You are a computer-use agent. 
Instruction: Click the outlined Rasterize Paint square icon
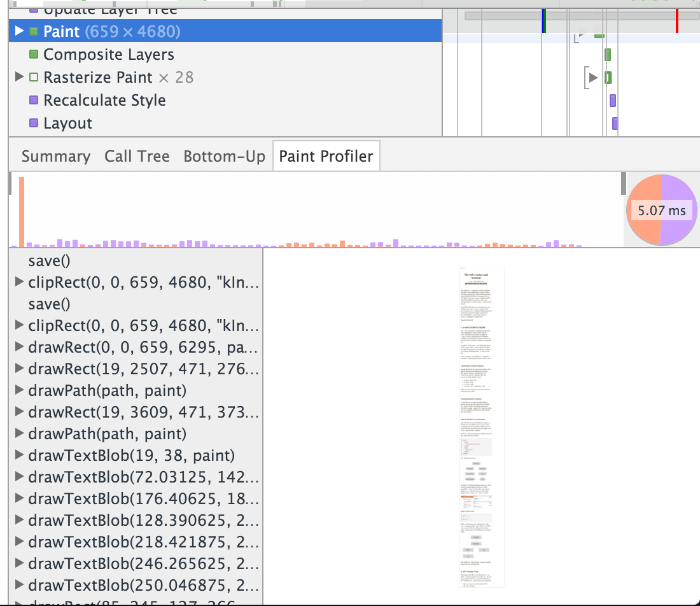(34, 77)
